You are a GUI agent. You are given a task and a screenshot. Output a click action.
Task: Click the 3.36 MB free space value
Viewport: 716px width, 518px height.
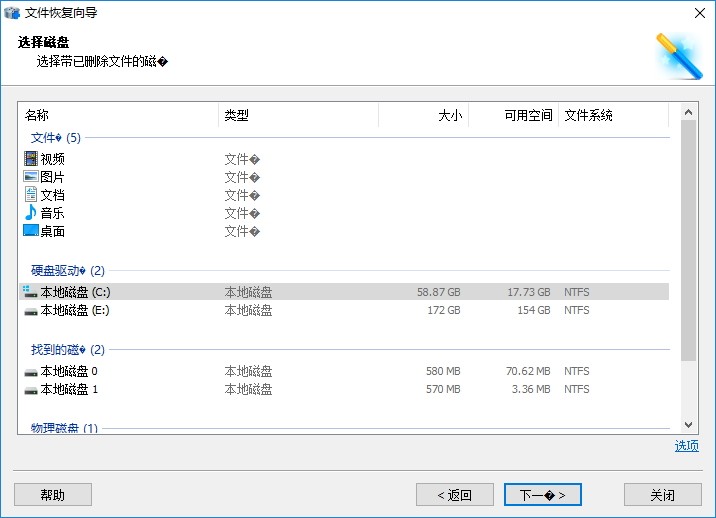tap(531, 389)
